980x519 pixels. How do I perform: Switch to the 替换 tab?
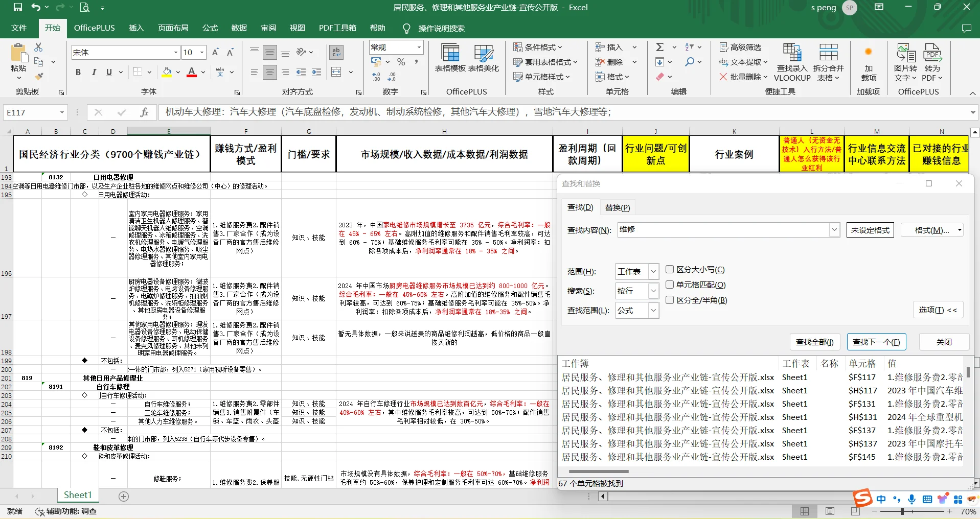point(617,207)
